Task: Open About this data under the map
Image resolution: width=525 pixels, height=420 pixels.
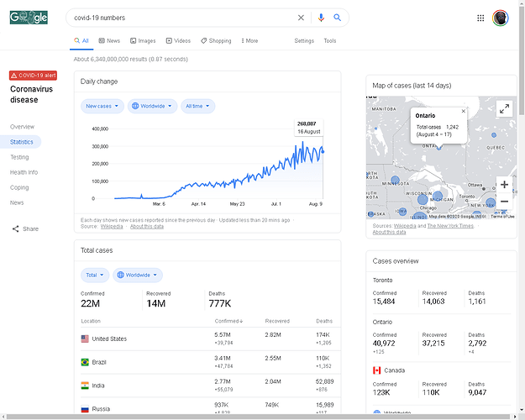Action: (389, 232)
